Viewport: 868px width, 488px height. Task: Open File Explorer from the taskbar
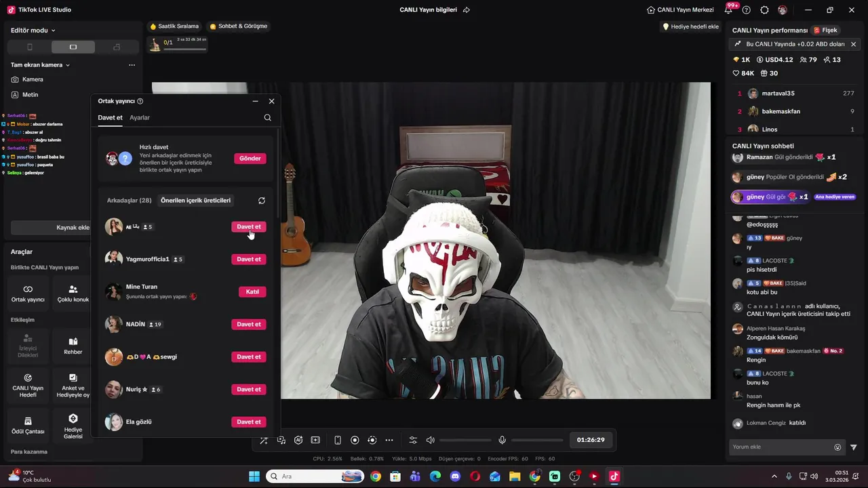[x=515, y=476]
